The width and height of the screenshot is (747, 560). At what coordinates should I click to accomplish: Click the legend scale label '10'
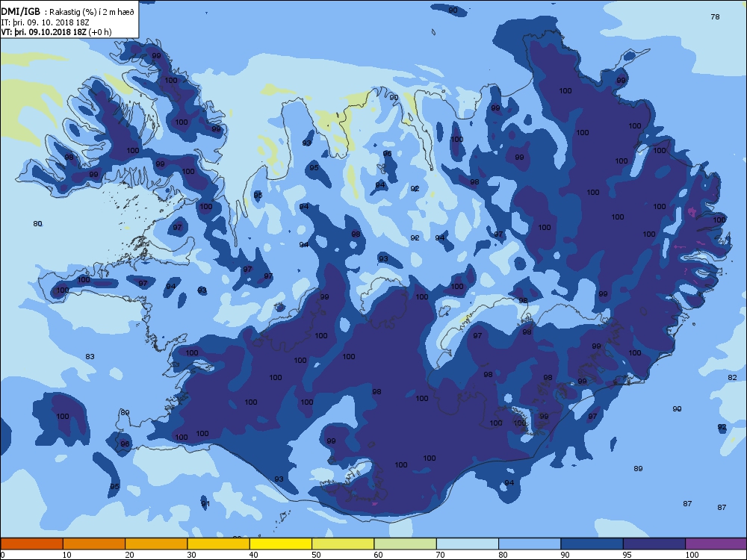click(66, 555)
